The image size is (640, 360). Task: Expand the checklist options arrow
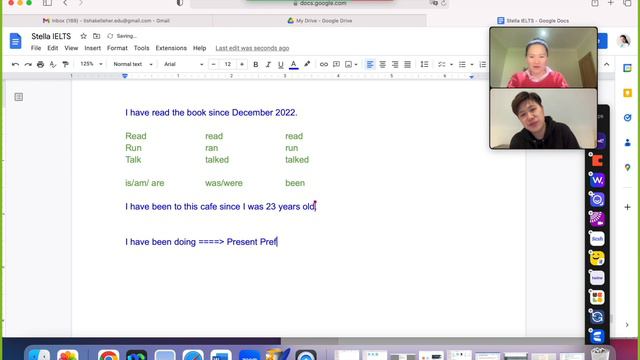(451, 64)
